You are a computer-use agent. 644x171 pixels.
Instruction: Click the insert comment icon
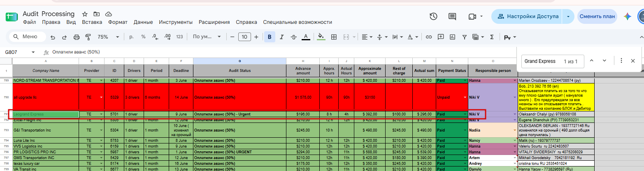(441, 37)
